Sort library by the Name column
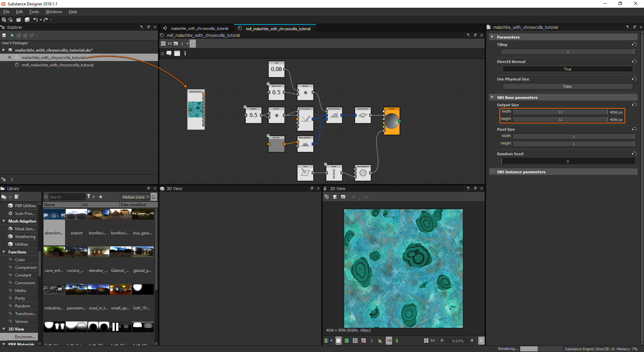Screen dimensions: 644x352 (x=62, y=205)
